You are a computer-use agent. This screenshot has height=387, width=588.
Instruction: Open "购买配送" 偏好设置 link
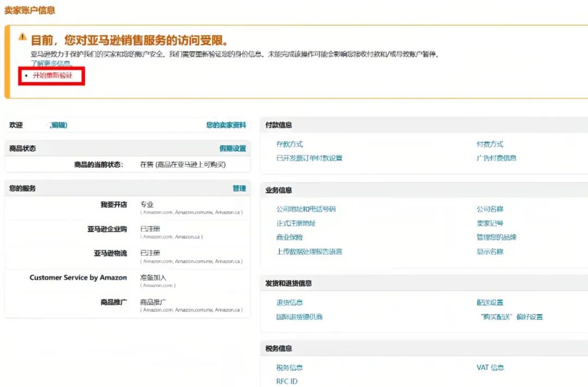pos(511,316)
